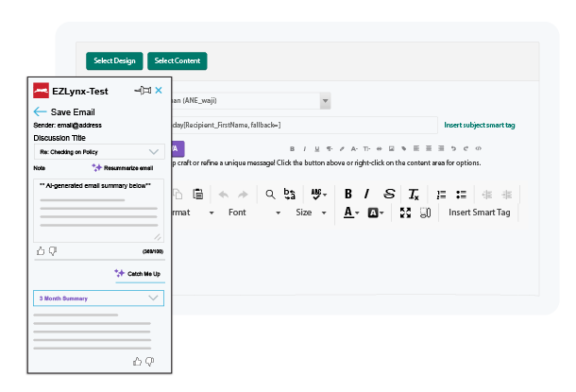The height and width of the screenshot is (392, 576).
Task: Click Insert subject smart tag link
Action: [480, 126]
